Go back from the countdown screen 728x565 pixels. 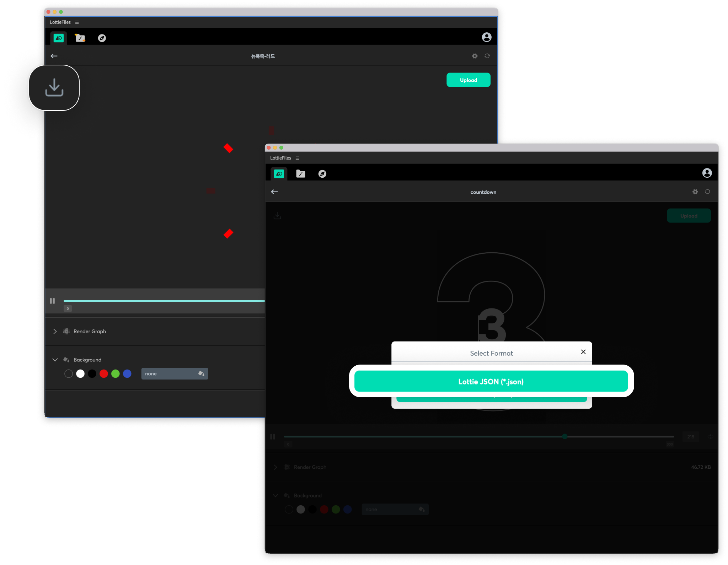click(x=274, y=192)
